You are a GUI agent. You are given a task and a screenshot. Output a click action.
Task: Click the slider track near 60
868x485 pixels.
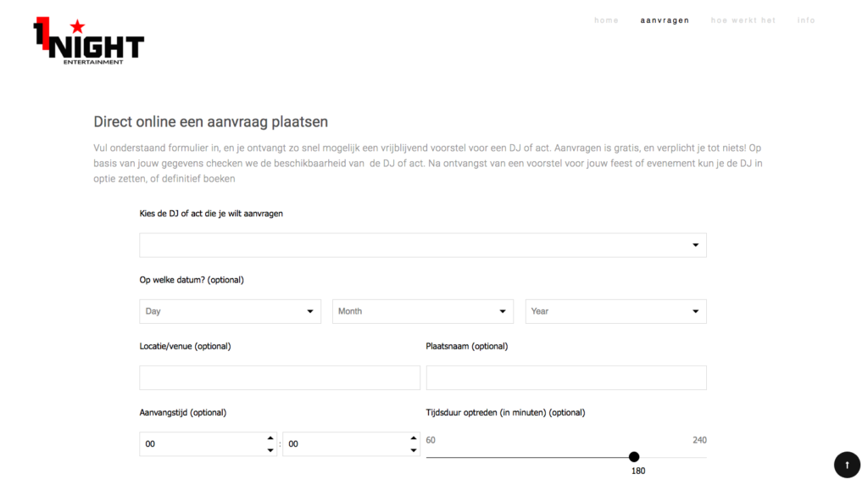(431, 457)
